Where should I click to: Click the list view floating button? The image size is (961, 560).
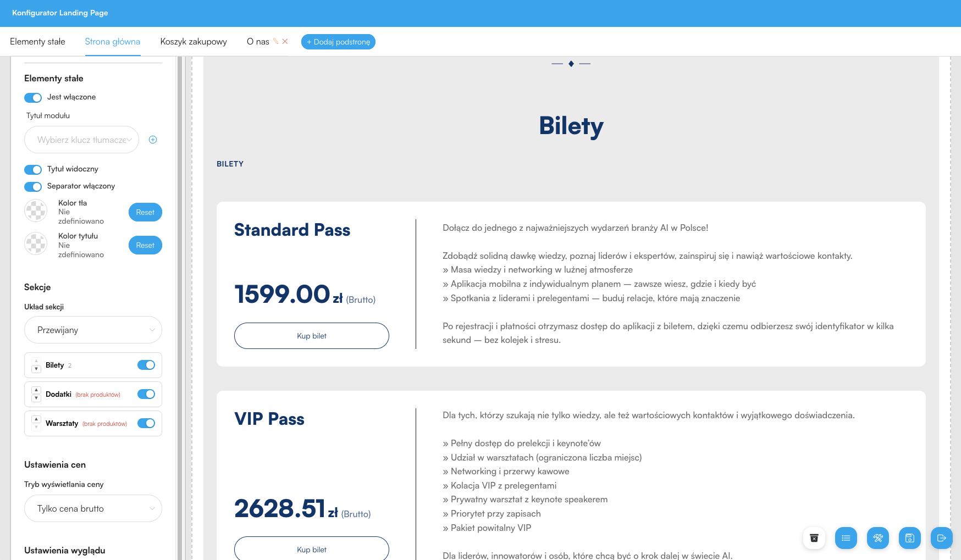pos(846,538)
